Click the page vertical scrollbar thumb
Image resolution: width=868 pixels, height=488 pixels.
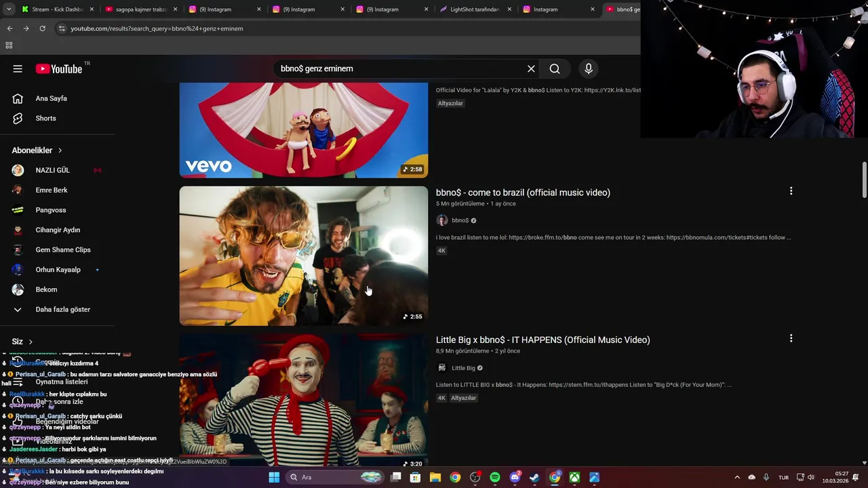click(864, 180)
